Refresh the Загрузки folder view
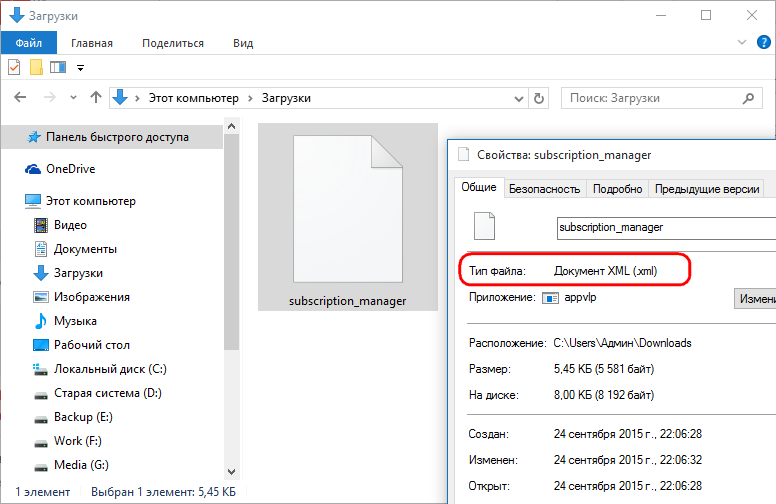Image resolution: width=776 pixels, height=504 pixels. click(540, 98)
